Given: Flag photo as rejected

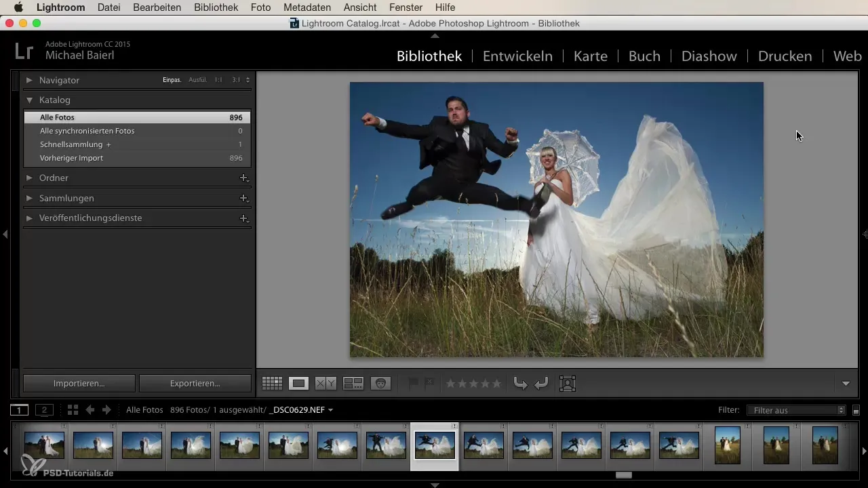Looking at the screenshot, I should (429, 384).
